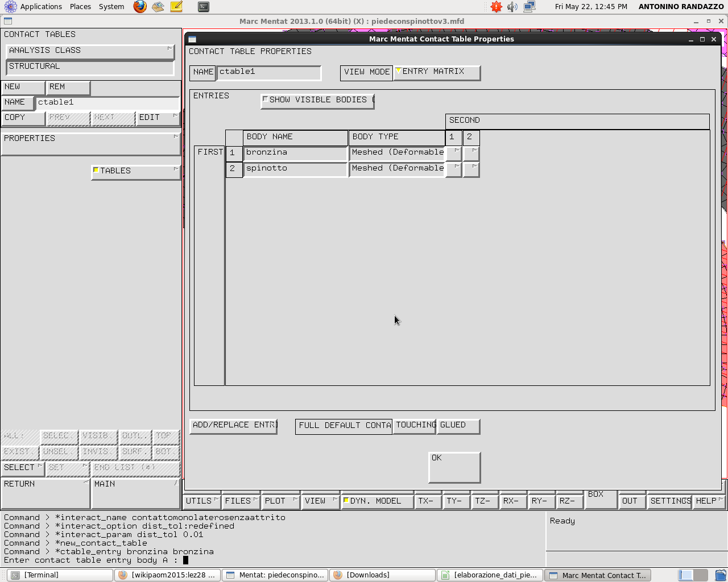This screenshot has height=582, width=728.
Task: Click first body row number 1
Action: pos(234,153)
